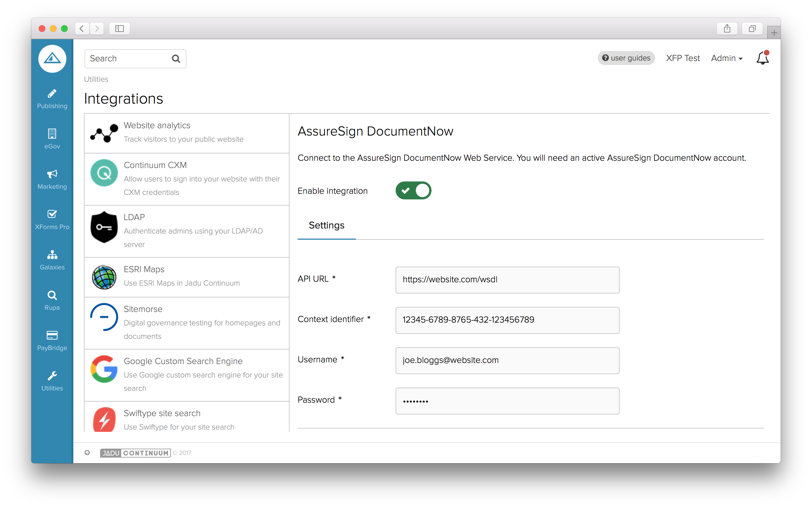Select the Settings tab

click(x=326, y=225)
